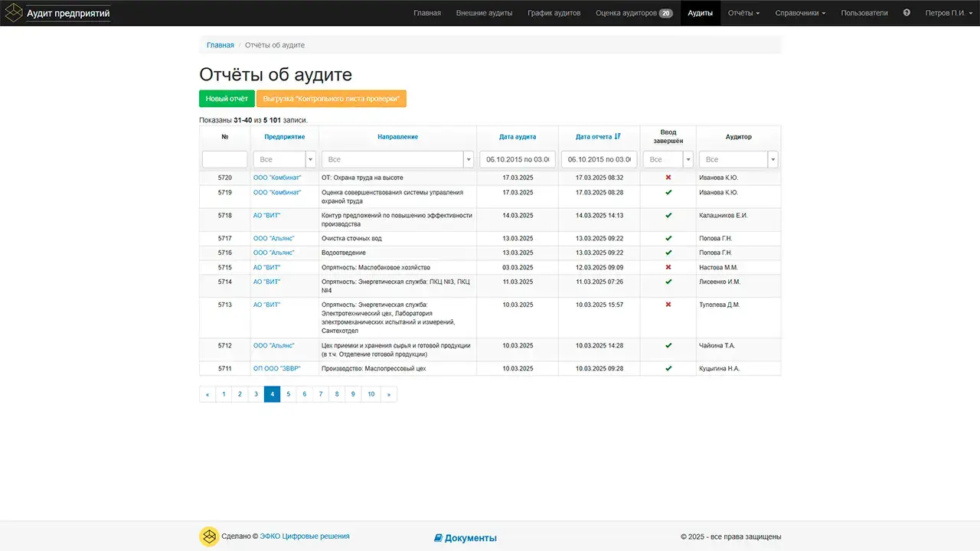The image size is (980, 551).
Task: Open the Документы link in footer
Action: [x=465, y=538]
